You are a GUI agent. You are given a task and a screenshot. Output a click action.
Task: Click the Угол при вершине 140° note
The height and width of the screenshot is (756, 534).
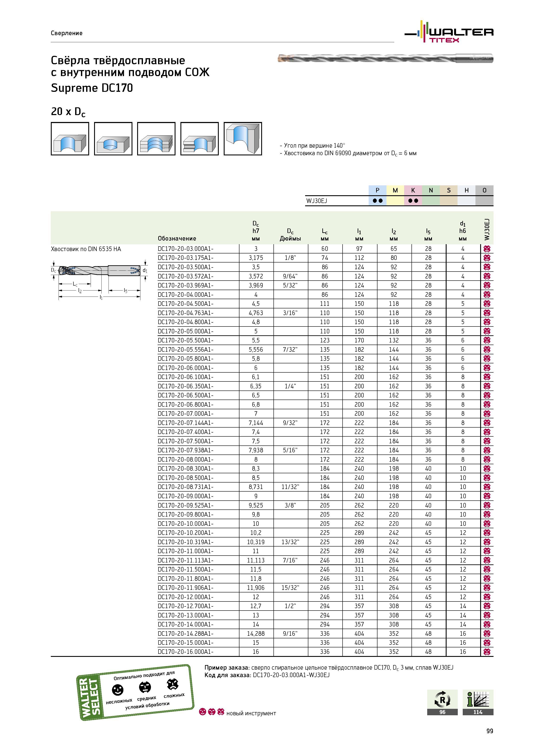pyautogui.click(x=312, y=145)
